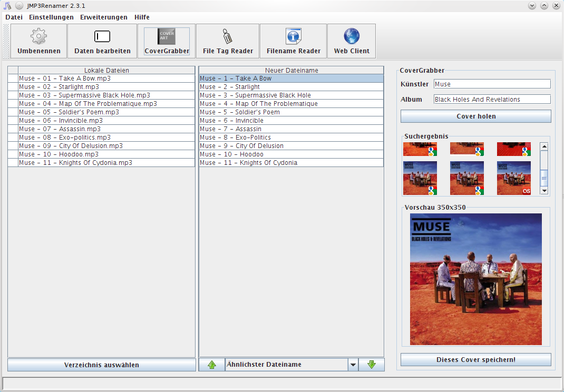The width and height of the screenshot is (564, 392).
Task: Select first partially visible thumbnail in top row
Action: click(420, 149)
